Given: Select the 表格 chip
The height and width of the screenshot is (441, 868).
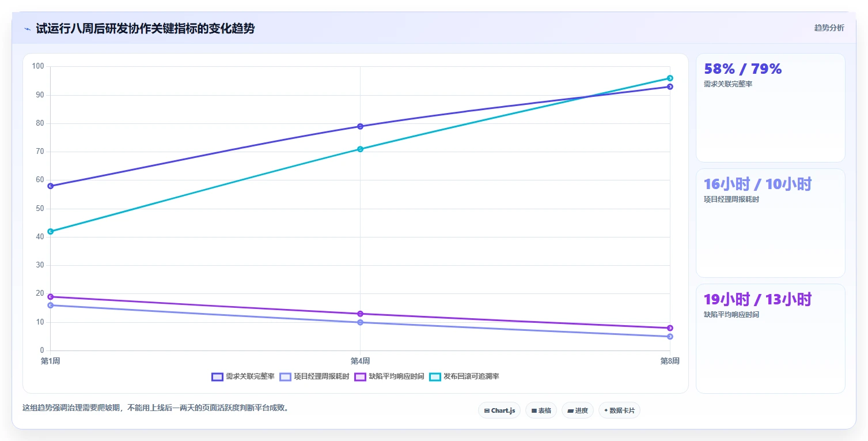Looking at the screenshot, I should click(x=541, y=410).
